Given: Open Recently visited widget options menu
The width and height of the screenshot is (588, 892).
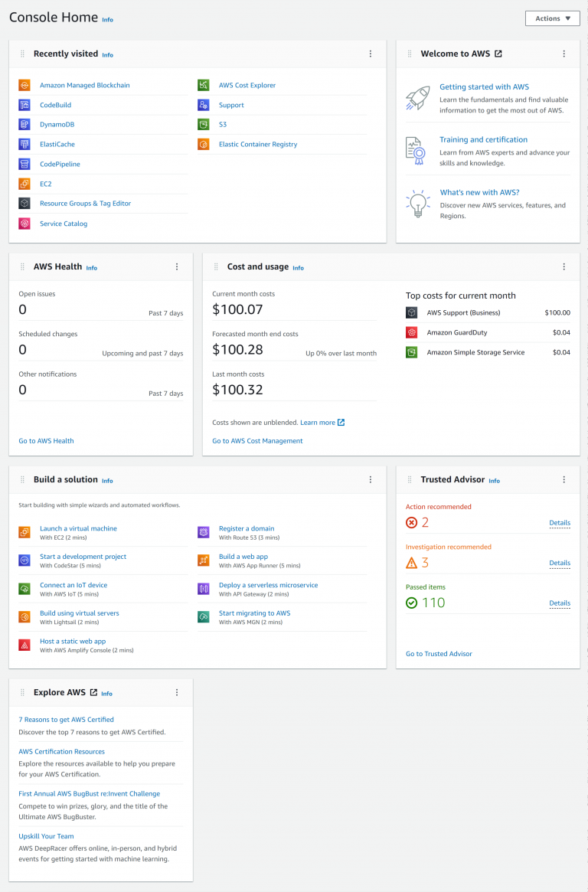Looking at the screenshot, I should coord(371,54).
